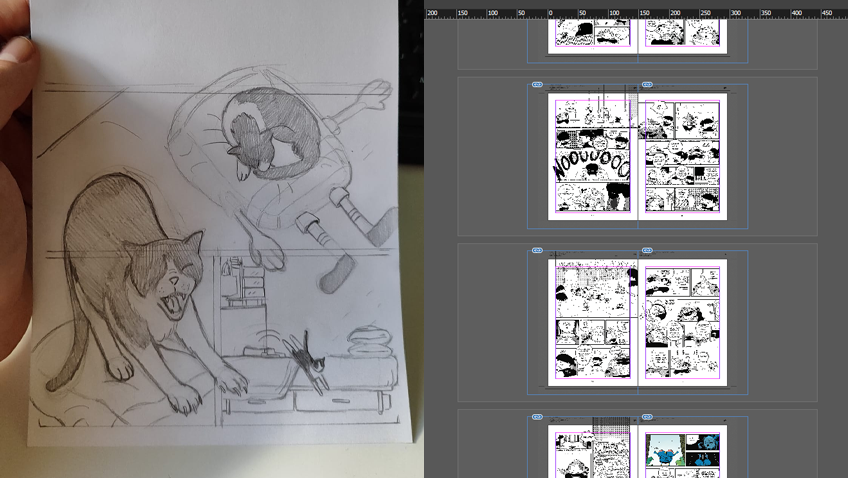The width and height of the screenshot is (848, 478).
Task: Click the 300 mark on horizontal ruler
Action: tap(736, 14)
